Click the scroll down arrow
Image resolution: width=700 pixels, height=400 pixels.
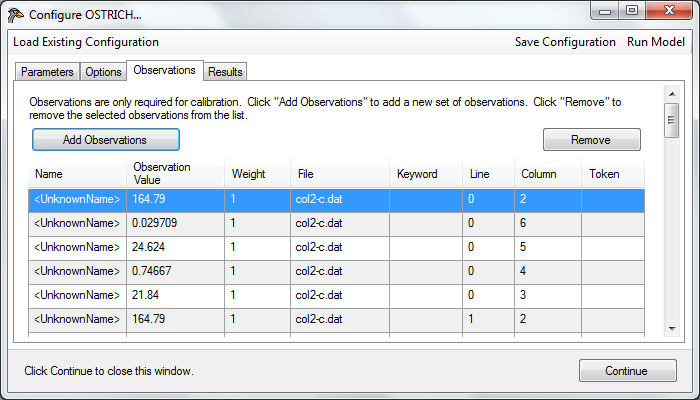pos(672,329)
